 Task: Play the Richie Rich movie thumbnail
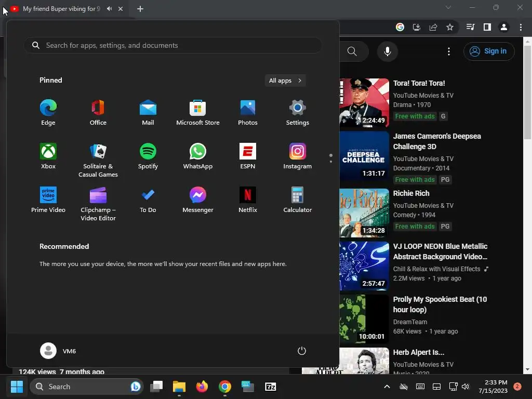click(364, 212)
